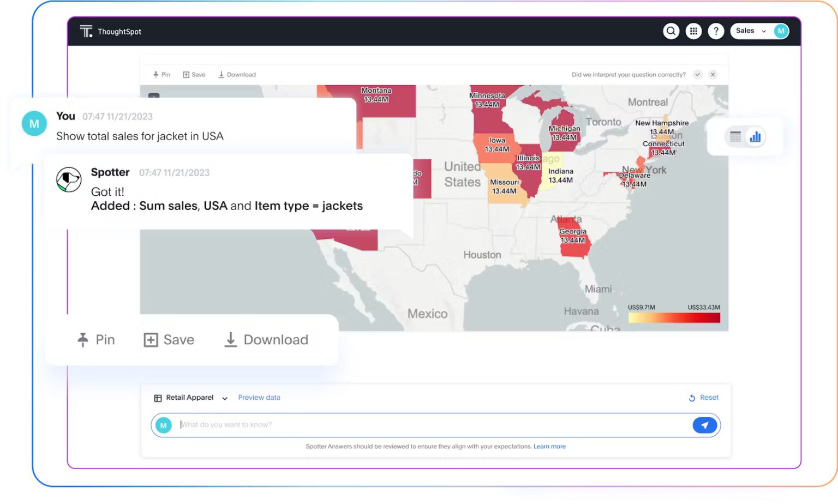This screenshot has height=504, width=838.
Task: Click the send arrow in the question box
Action: click(704, 424)
